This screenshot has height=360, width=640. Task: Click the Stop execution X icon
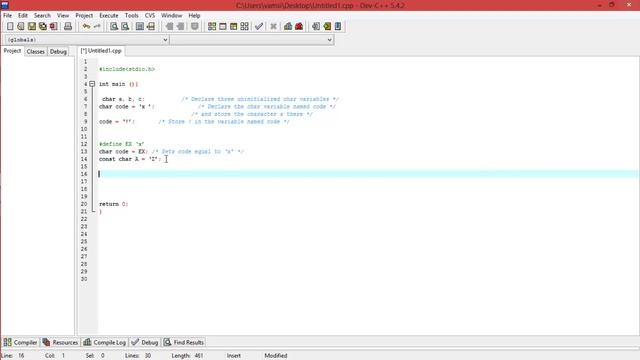[x=273, y=27]
